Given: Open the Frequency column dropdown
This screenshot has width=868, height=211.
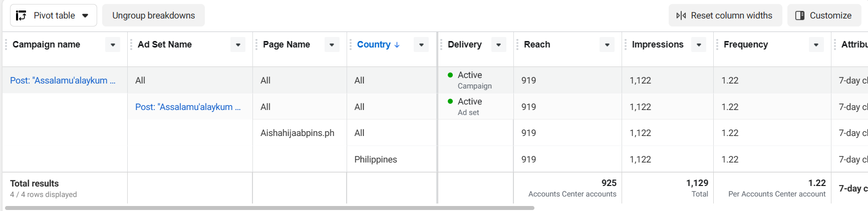Looking at the screenshot, I should point(816,44).
